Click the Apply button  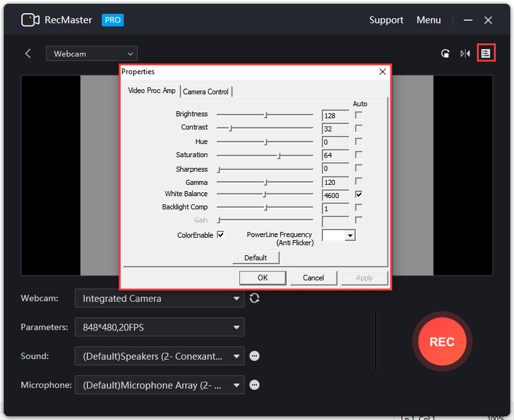pyautogui.click(x=364, y=278)
